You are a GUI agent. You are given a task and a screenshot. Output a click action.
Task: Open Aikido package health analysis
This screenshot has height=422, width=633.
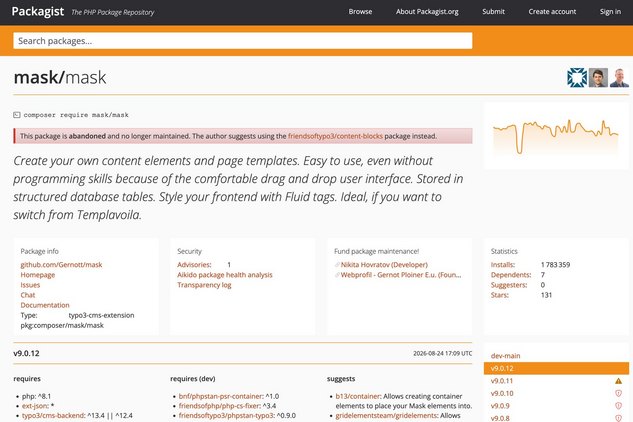[225, 275]
